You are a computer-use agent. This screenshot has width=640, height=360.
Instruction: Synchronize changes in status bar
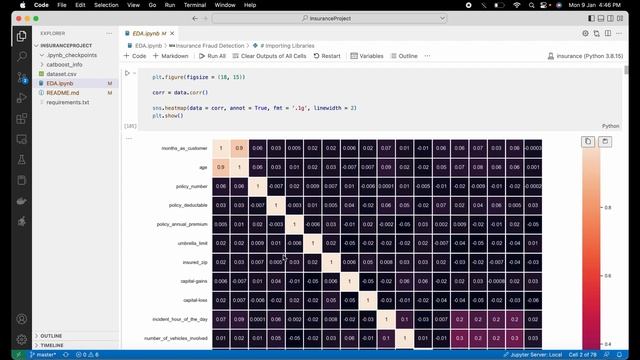pyautogui.click(x=65, y=355)
